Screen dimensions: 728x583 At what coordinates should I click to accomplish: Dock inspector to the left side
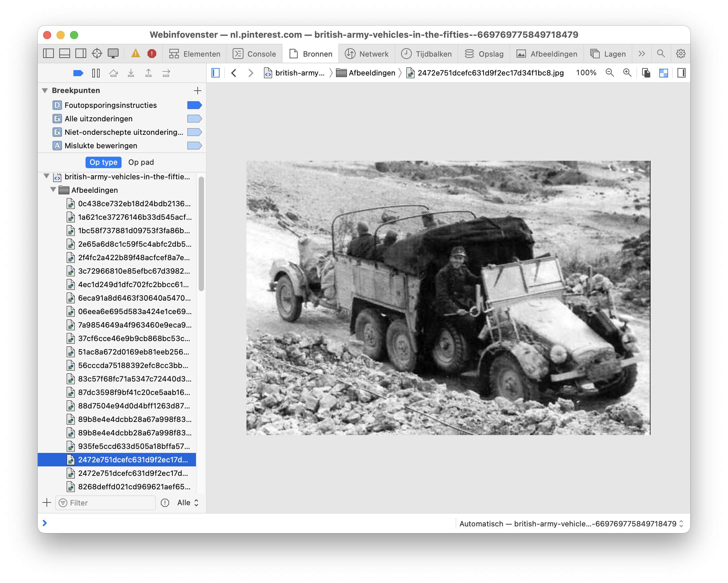48,53
